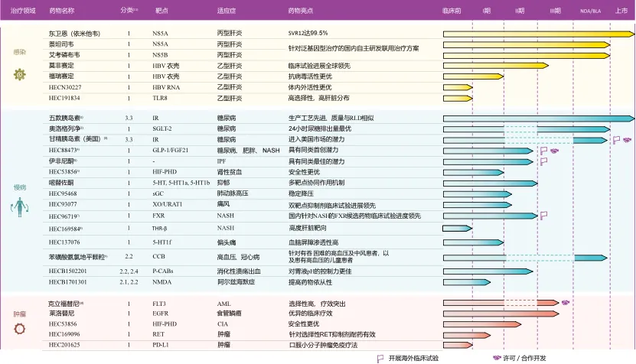Viewport: 636px width, 364px height.
Task: Click the infection category virus icon
Action: coord(20,74)
